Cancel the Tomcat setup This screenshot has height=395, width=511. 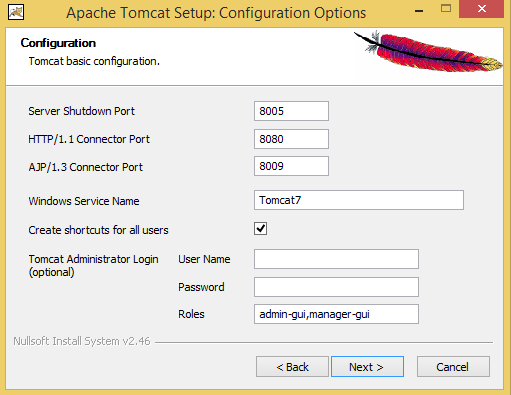[453, 367]
